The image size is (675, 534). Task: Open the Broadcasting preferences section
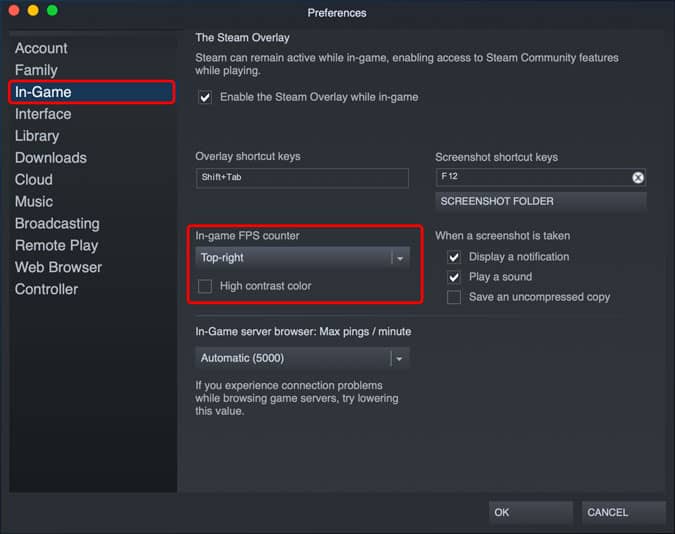(57, 224)
